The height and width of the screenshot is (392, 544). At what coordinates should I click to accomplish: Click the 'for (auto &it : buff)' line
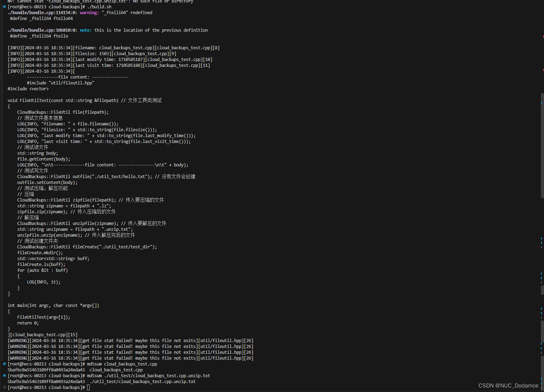click(x=43, y=270)
